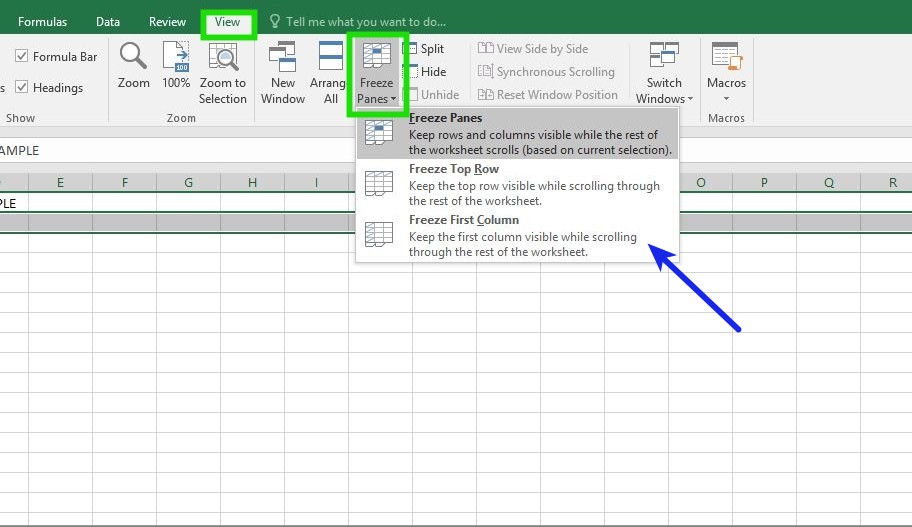Choose Freeze Top Row option

click(517, 184)
